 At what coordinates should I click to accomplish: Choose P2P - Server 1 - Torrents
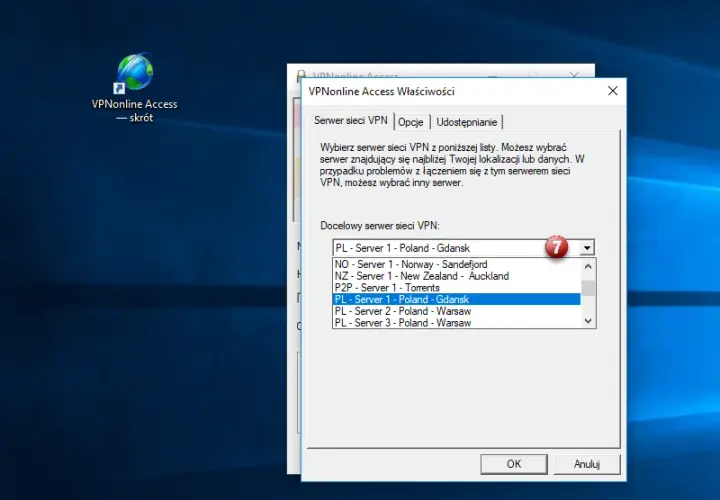tap(456, 288)
